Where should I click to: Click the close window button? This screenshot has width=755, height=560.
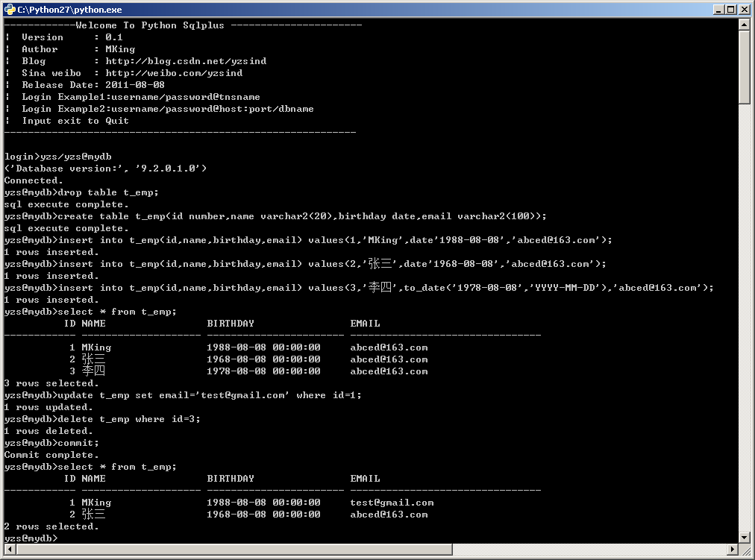(743, 9)
